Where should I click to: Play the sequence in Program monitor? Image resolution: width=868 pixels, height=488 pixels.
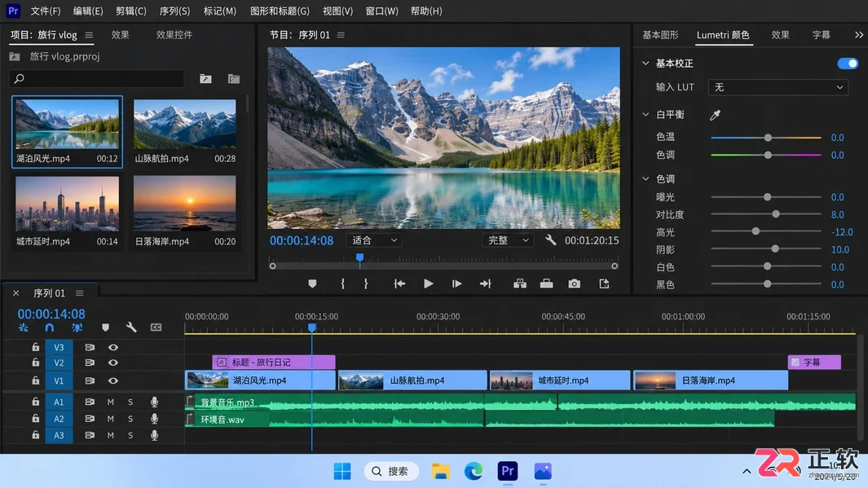click(x=428, y=284)
